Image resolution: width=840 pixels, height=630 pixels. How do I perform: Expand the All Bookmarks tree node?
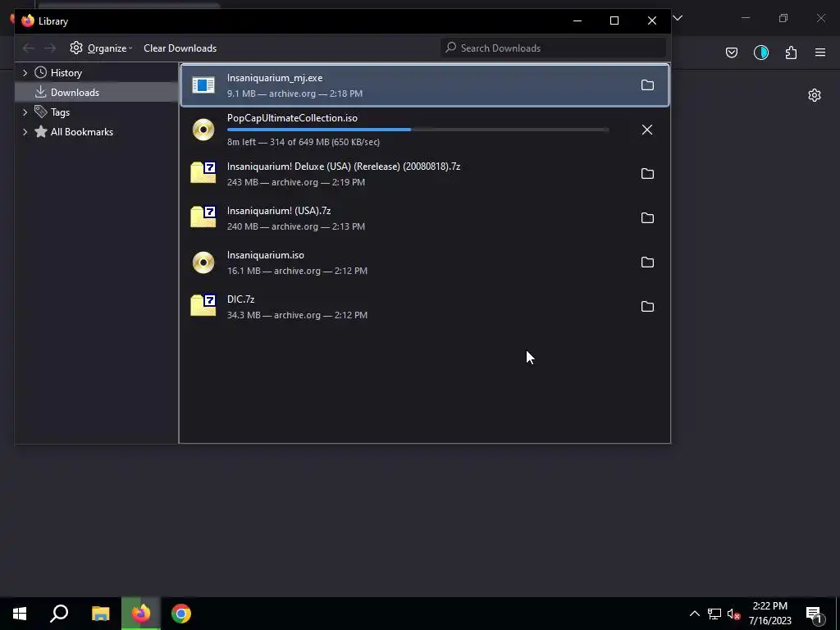click(x=25, y=132)
